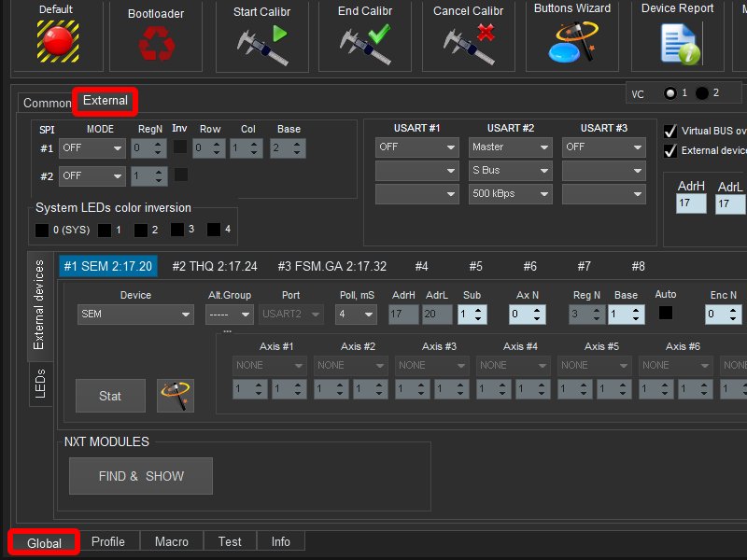The image size is (747, 560).
Task: Click the Default red button icon
Action: pyautogui.click(x=56, y=40)
